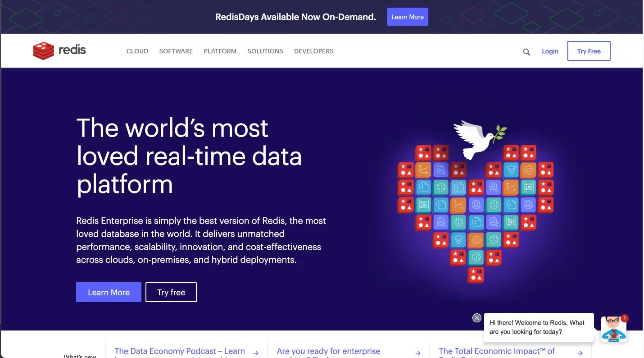Viewport: 644px width, 358px height.
Task: Open the Software navigation menu
Action: click(x=176, y=51)
